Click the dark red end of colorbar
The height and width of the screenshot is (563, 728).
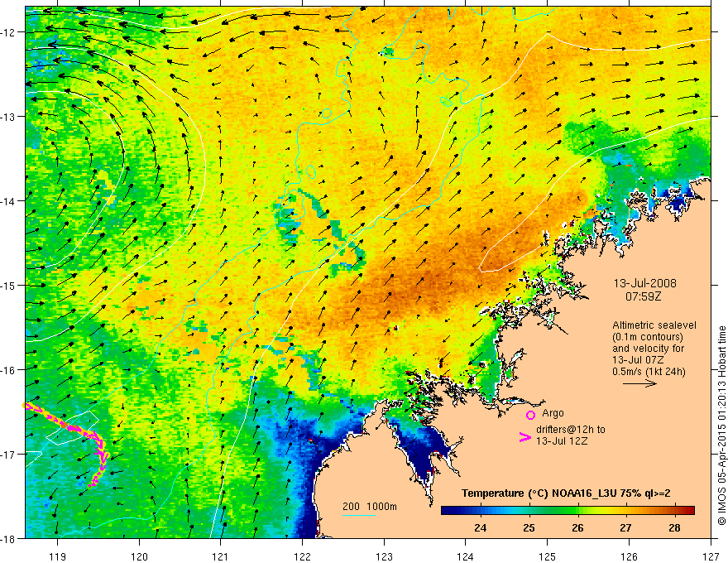click(691, 511)
